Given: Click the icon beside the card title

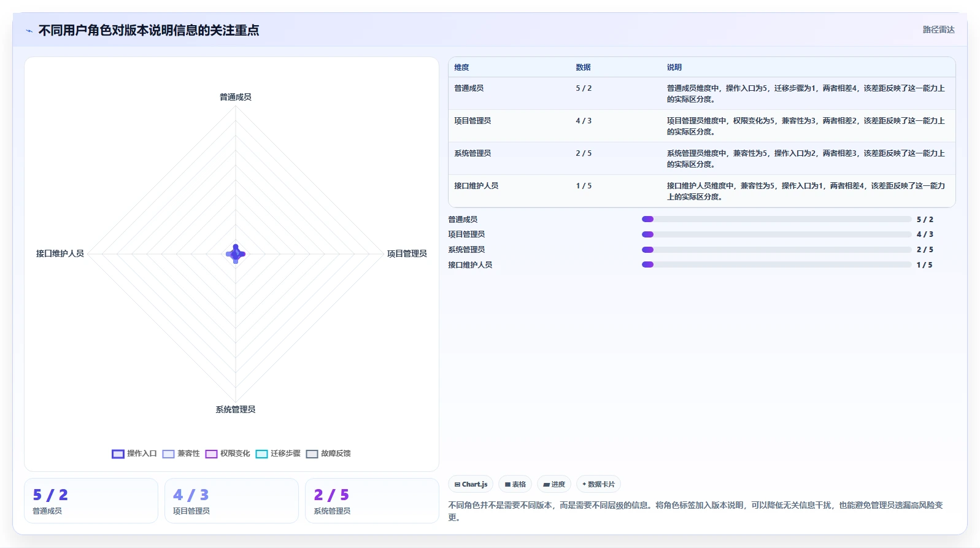Looking at the screenshot, I should pos(29,30).
